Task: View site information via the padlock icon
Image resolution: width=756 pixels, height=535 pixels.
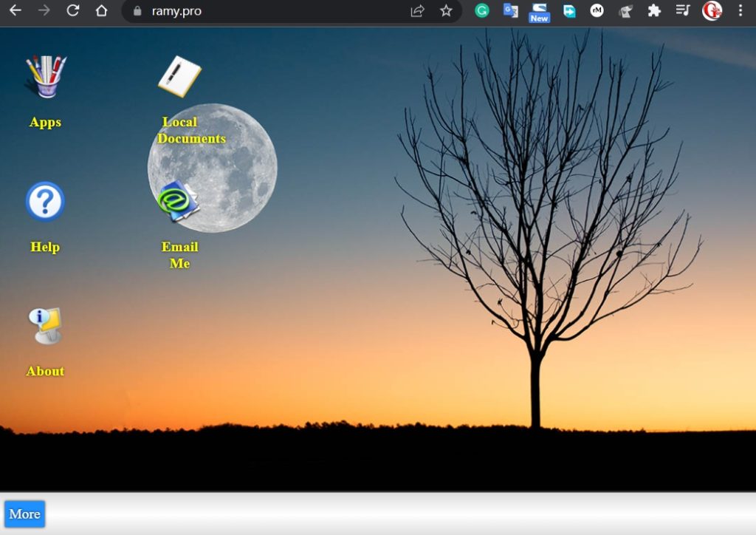Action: tap(137, 11)
